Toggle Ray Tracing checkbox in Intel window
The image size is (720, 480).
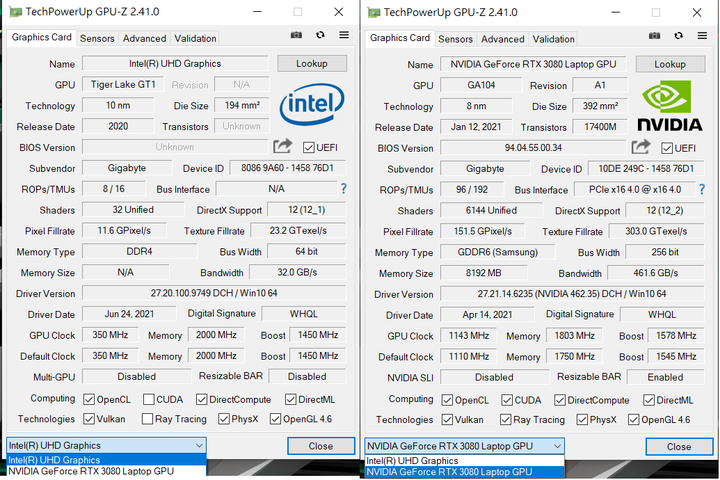click(x=147, y=419)
